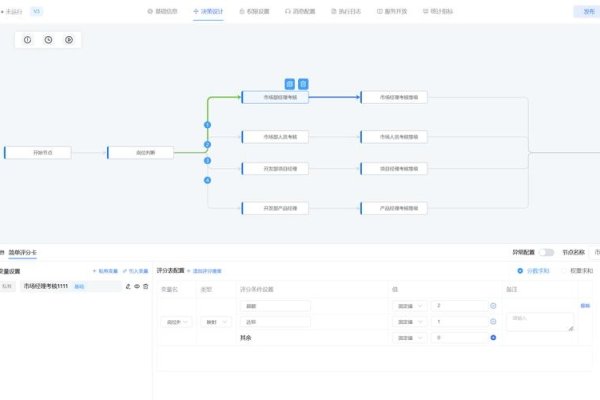Viewport: 600px width, 400px height.
Task: Select node to the right of 市场部人员考核
Action: pos(394,137)
